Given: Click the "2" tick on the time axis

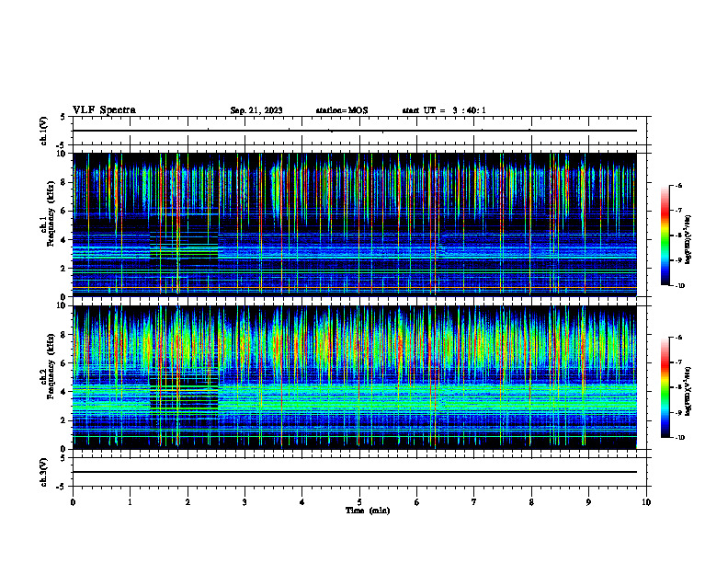Looking at the screenshot, I should point(188,502).
